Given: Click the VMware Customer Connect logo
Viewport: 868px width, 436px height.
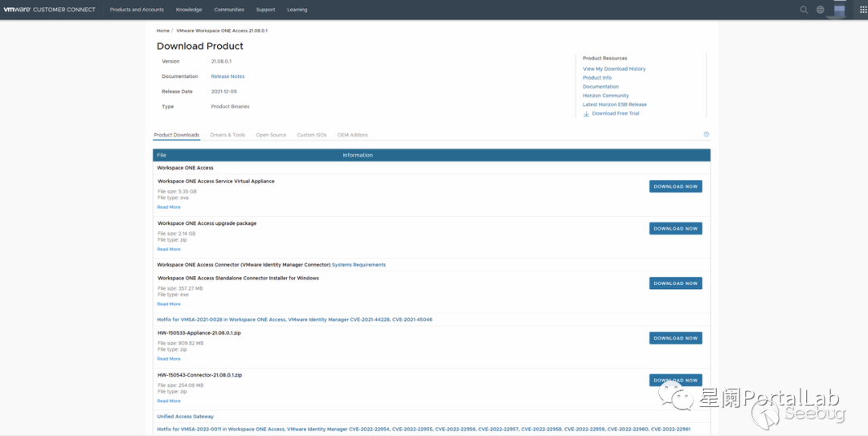Looking at the screenshot, I should tap(49, 10).
